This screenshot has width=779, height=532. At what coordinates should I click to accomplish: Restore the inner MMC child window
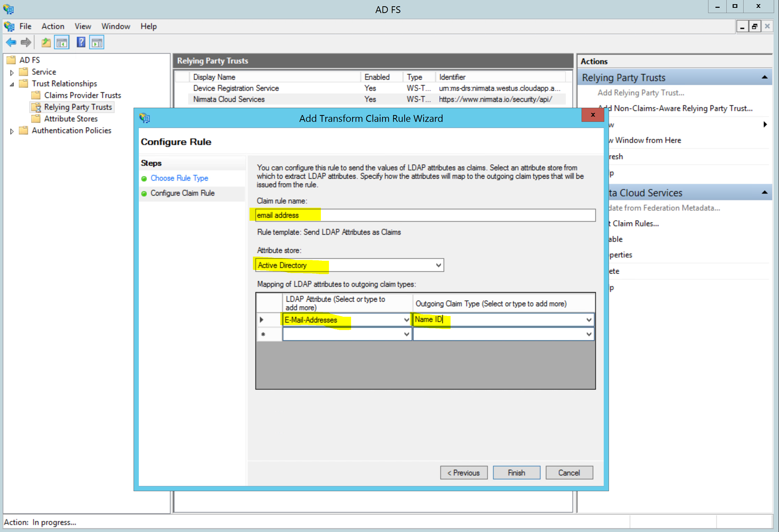754,27
